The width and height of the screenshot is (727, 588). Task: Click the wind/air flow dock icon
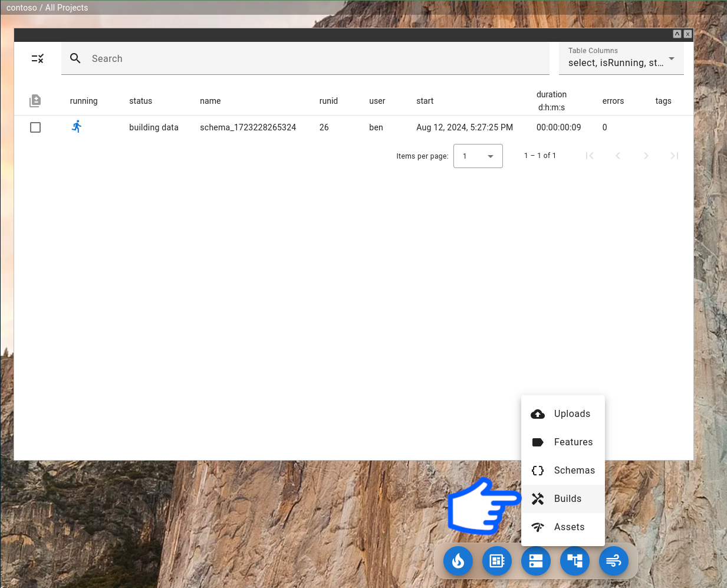click(x=614, y=560)
